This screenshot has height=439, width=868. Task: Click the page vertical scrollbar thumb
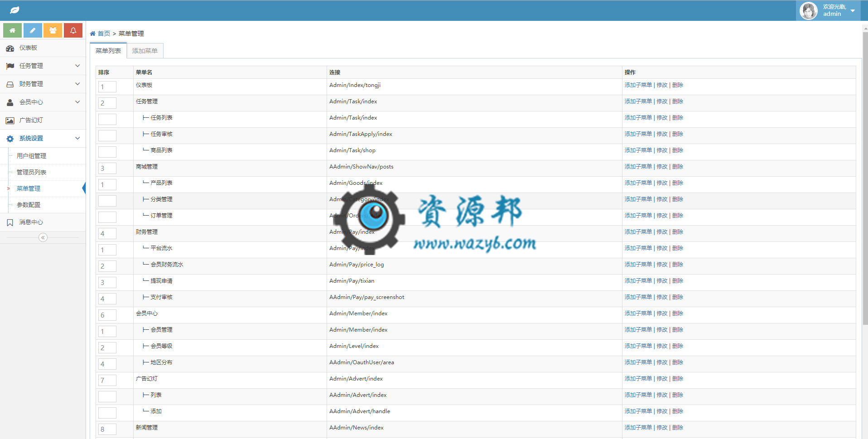[865, 178]
